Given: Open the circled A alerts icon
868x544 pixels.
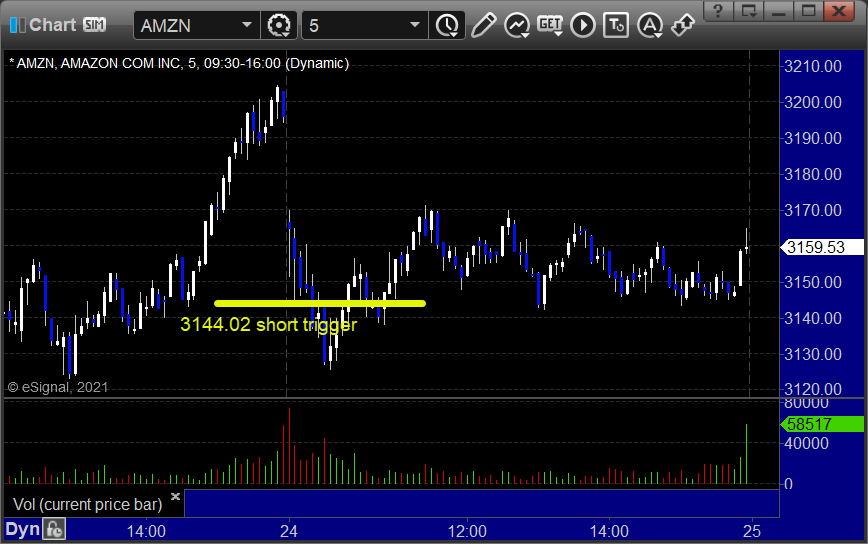Looking at the screenshot, I should pos(650,25).
